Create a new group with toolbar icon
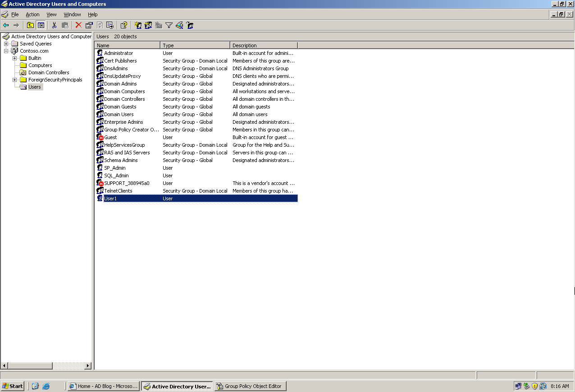This screenshot has height=392, width=575. [148, 25]
